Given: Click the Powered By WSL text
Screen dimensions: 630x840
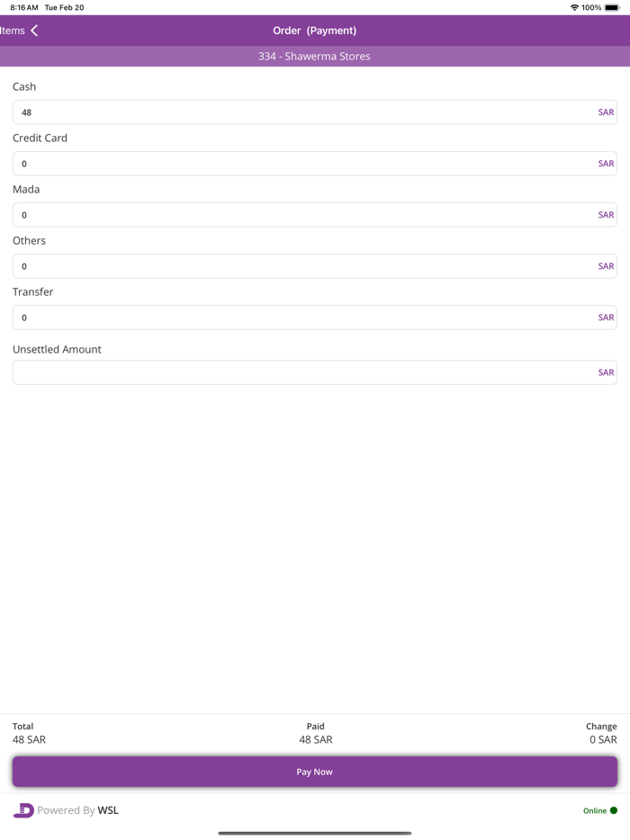Looking at the screenshot, I should point(78,810).
